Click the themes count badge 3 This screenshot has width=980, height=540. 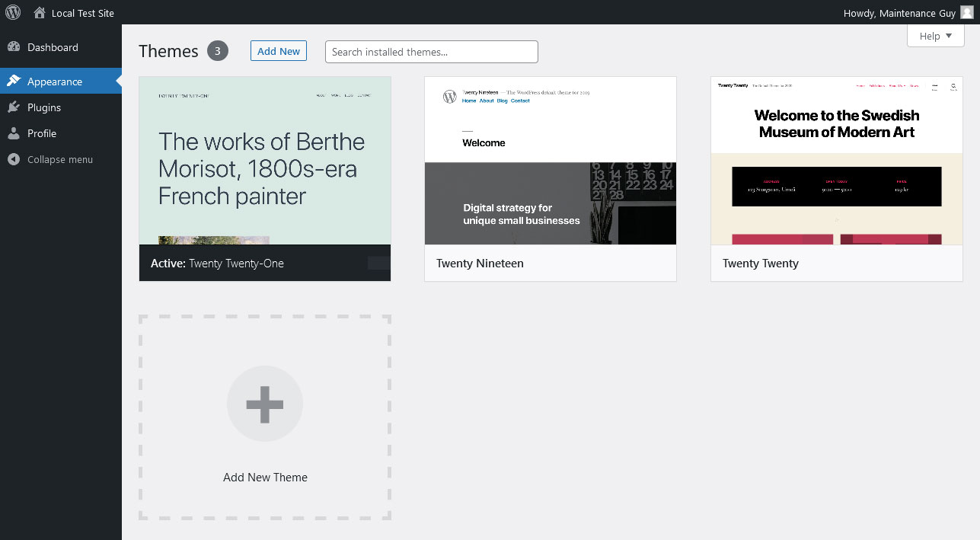tap(218, 51)
